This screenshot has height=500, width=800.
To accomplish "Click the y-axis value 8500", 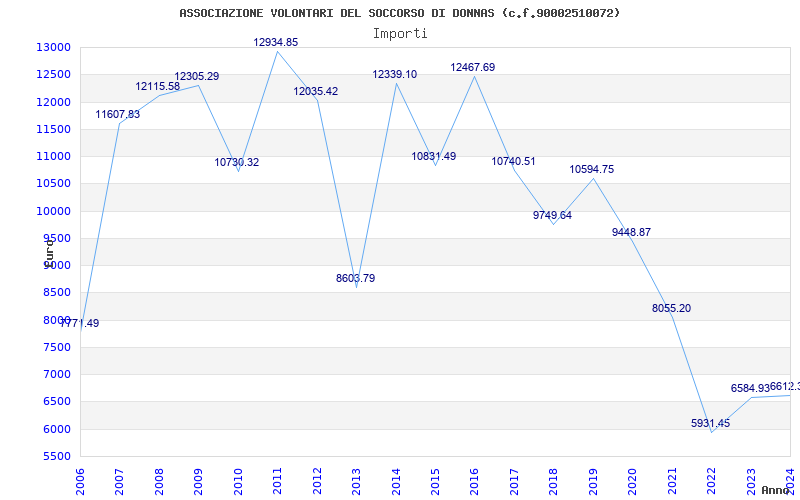I will tap(56, 293).
